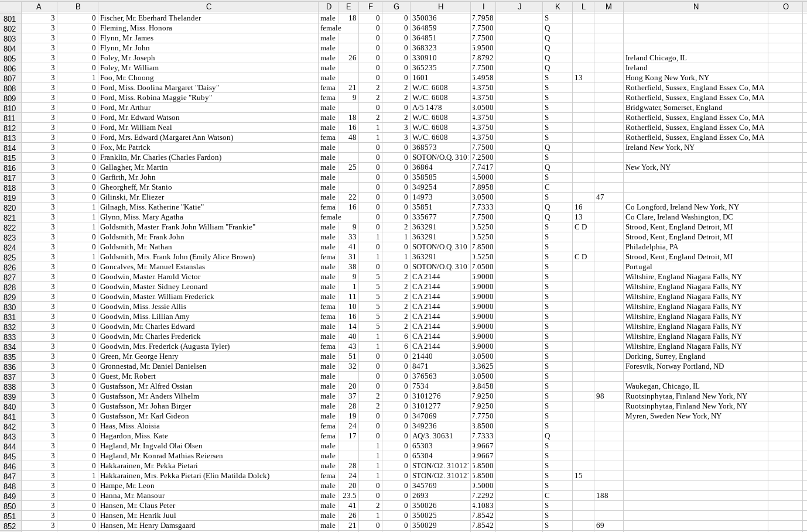This screenshot has width=807, height=532.
Task: Click body cell '188'
Action: (608, 496)
